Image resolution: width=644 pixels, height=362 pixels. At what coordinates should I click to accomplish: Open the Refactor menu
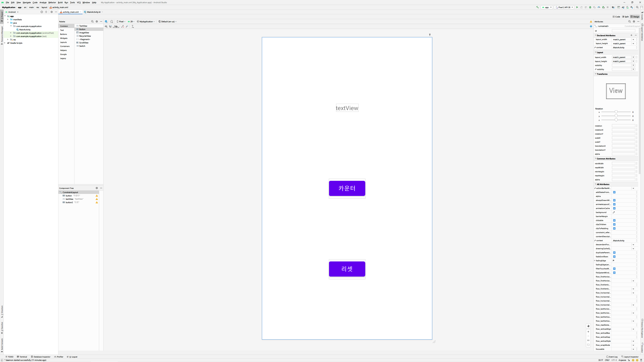click(x=52, y=3)
